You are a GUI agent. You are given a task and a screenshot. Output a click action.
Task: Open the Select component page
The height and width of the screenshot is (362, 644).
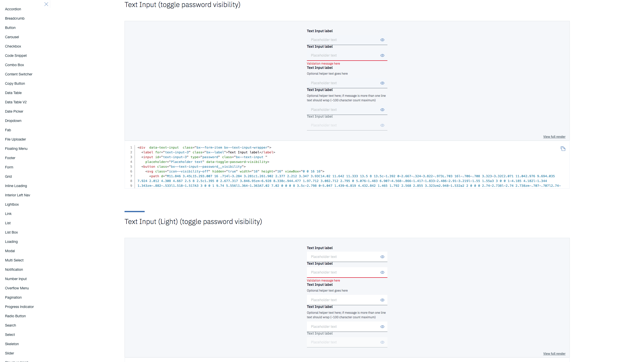[x=10, y=335]
